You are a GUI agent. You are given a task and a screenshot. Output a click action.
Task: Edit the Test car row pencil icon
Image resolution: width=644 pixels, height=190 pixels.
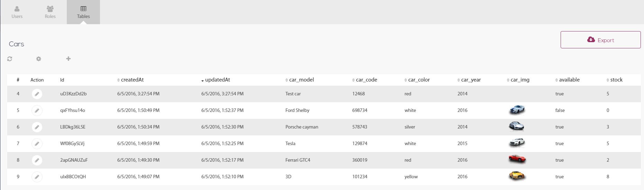point(37,94)
